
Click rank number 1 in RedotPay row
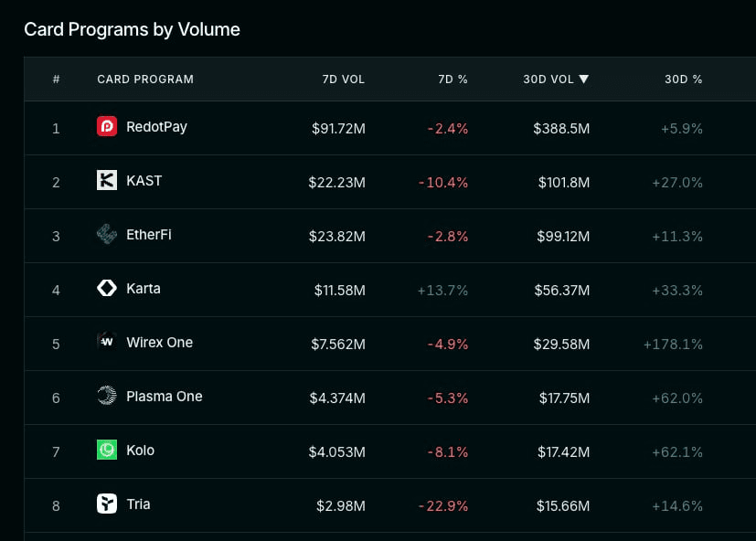coord(56,129)
